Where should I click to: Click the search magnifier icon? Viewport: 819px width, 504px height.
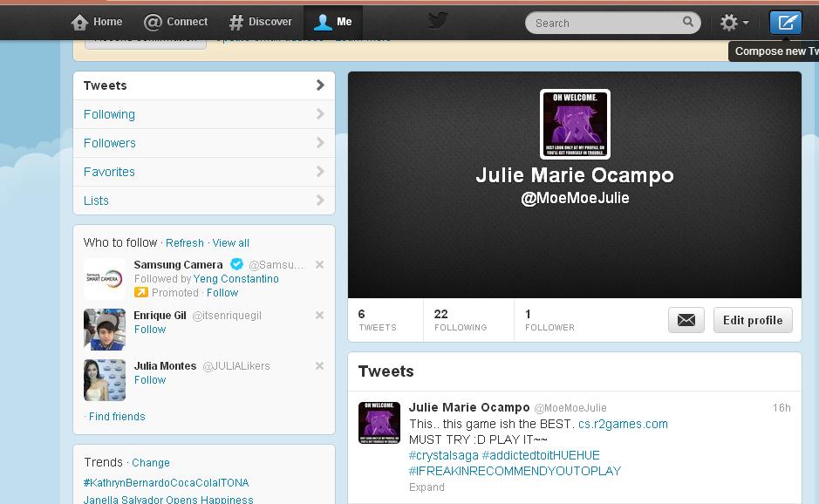688,22
